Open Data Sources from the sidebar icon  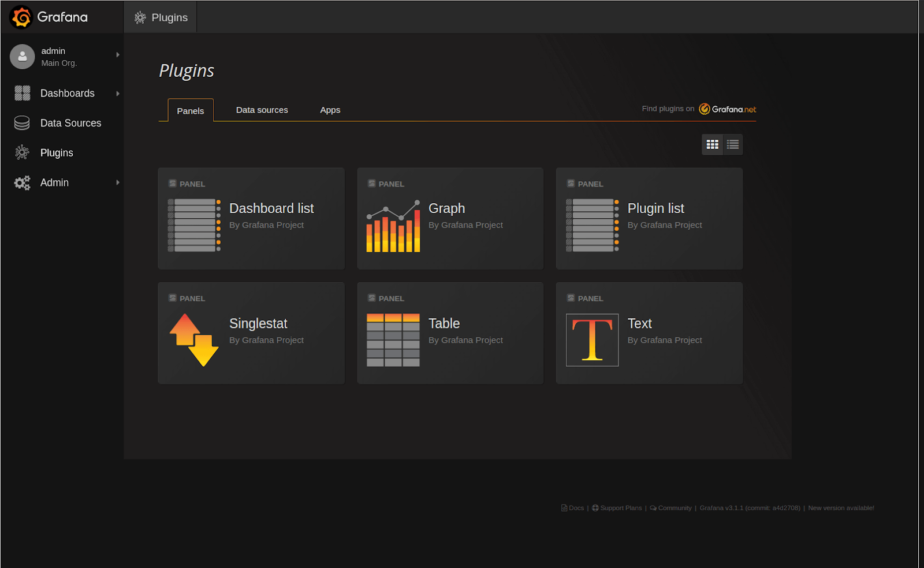[x=21, y=122]
